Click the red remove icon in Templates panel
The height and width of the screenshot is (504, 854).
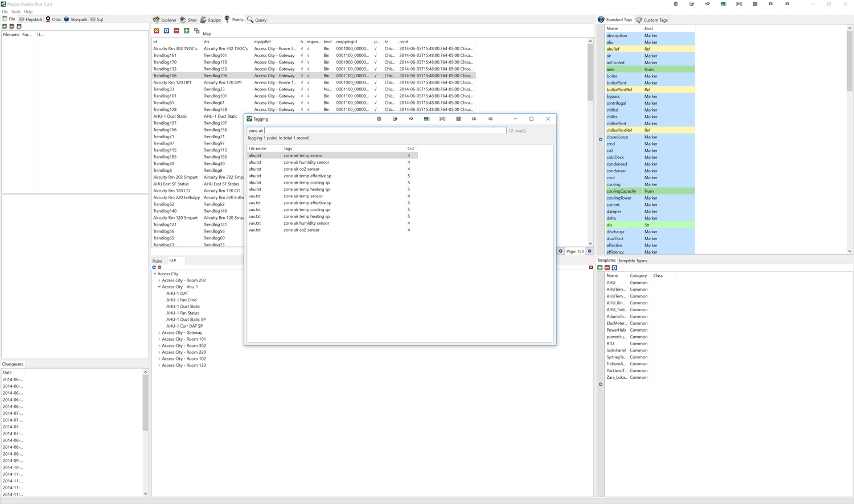click(x=607, y=267)
